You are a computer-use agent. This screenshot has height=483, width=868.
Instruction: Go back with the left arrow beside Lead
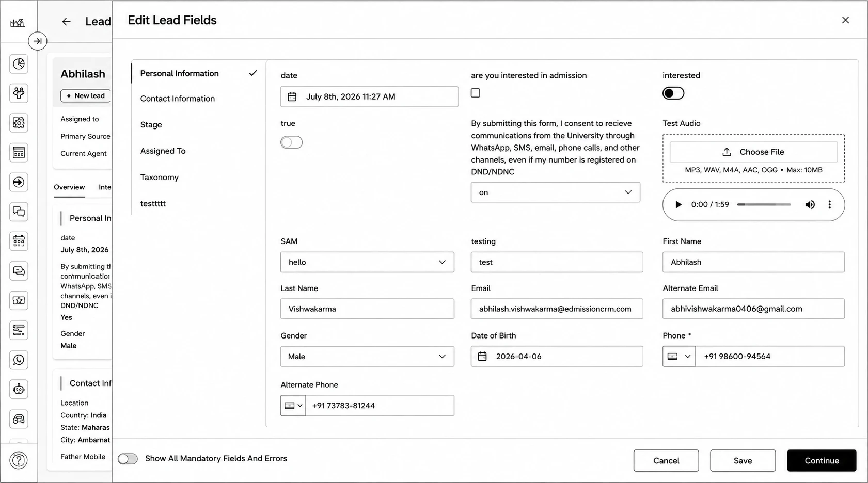(x=66, y=22)
